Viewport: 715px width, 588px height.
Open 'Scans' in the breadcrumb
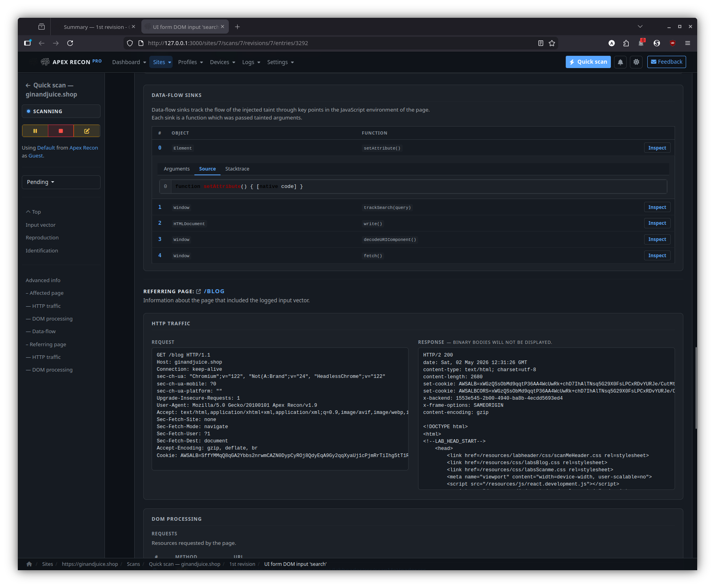(133, 564)
